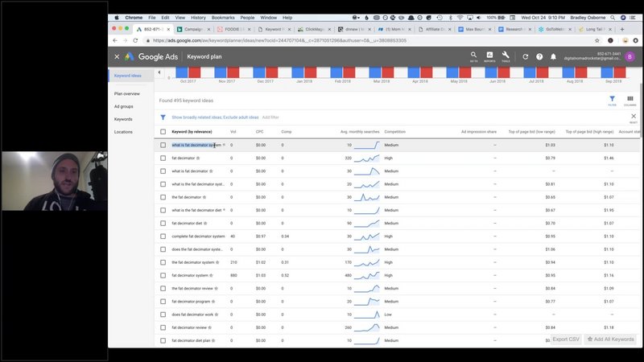Viewport: 644px width, 362px height.
Task: Click the red bar above Oct 2017
Action: coord(194,72)
